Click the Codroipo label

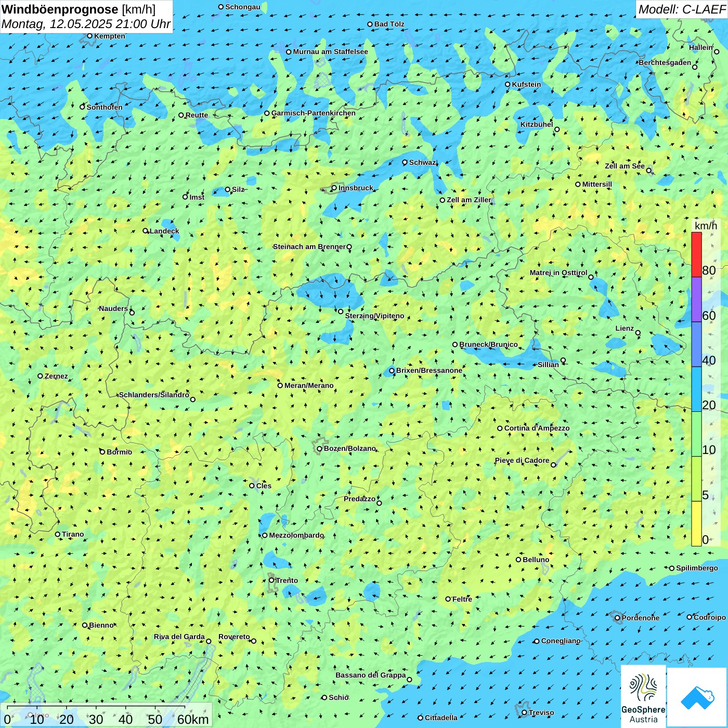point(710,617)
